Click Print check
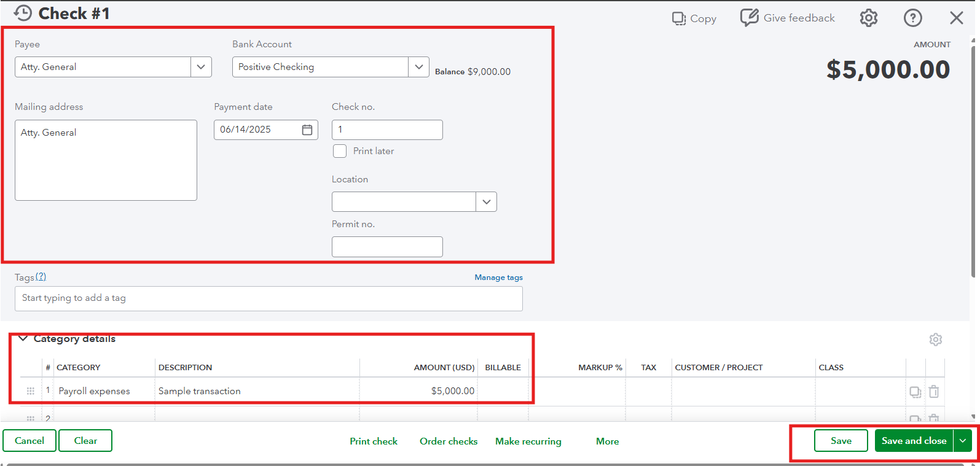Screen dimensions: 980x466 374,441
